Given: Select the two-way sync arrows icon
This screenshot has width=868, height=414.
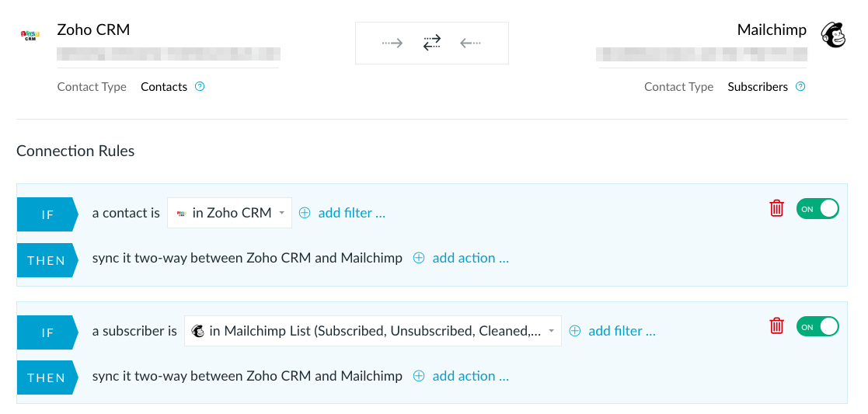Looking at the screenshot, I should pyautogui.click(x=432, y=43).
